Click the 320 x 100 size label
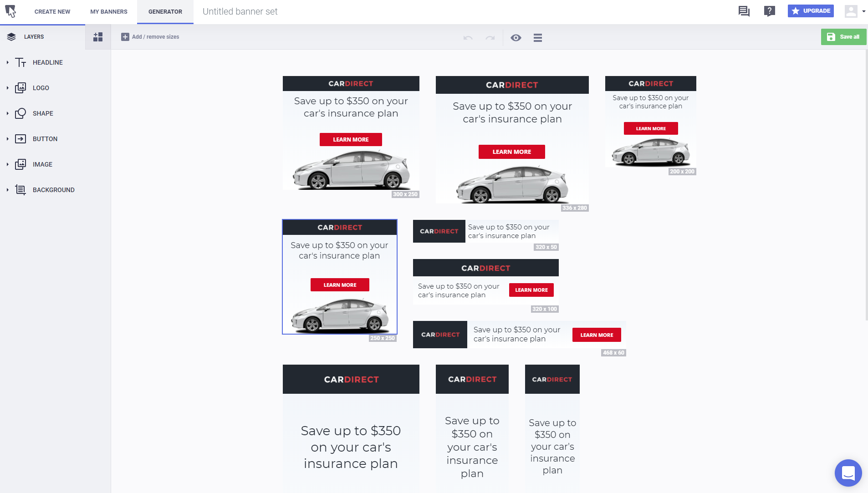 point(545,309)
